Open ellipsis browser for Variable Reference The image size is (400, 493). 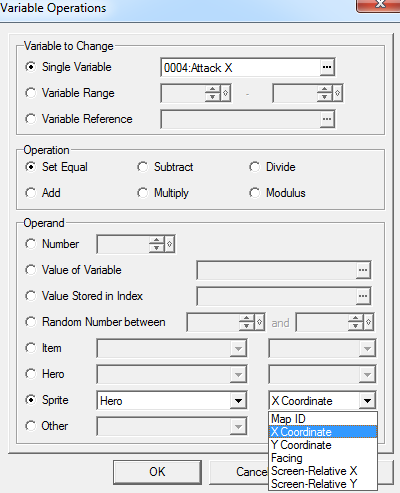[x=327, y=119]
